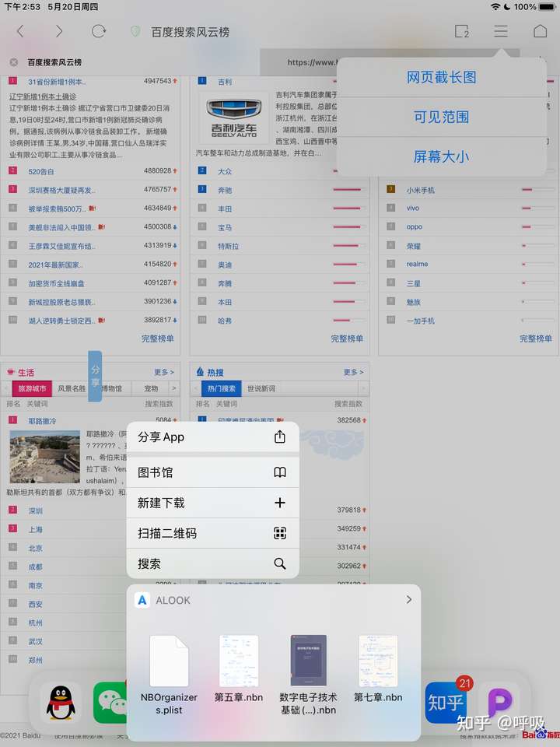Tap the browser forward arrow
The height and width of the screenshot is (747, 560).
click(58, 31)
